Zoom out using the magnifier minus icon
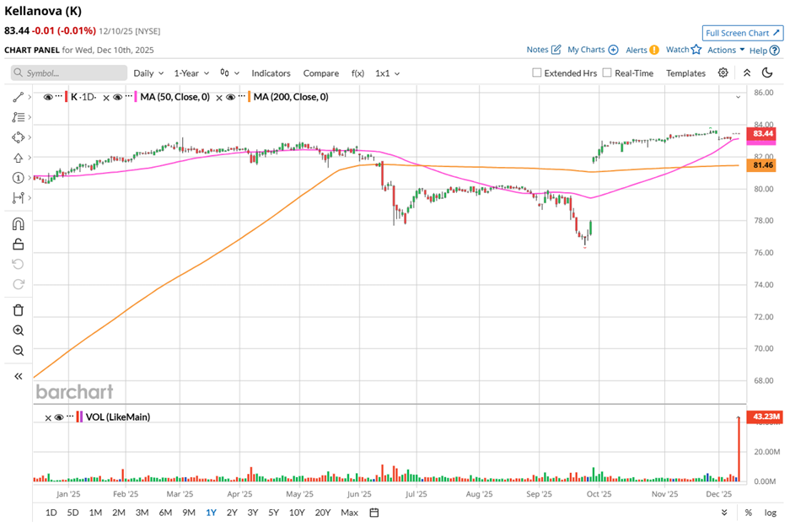The image size is (790, 532). pos(19,351)
